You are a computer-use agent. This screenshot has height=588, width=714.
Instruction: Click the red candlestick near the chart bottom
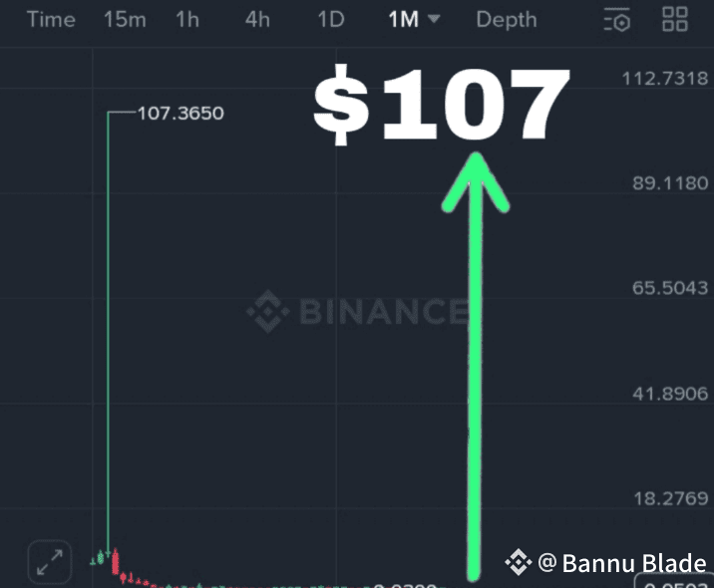coord(116,563)
